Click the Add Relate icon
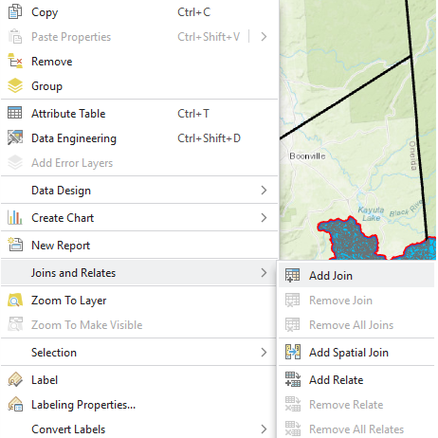 pyautogui.click(x=293, y=380)
